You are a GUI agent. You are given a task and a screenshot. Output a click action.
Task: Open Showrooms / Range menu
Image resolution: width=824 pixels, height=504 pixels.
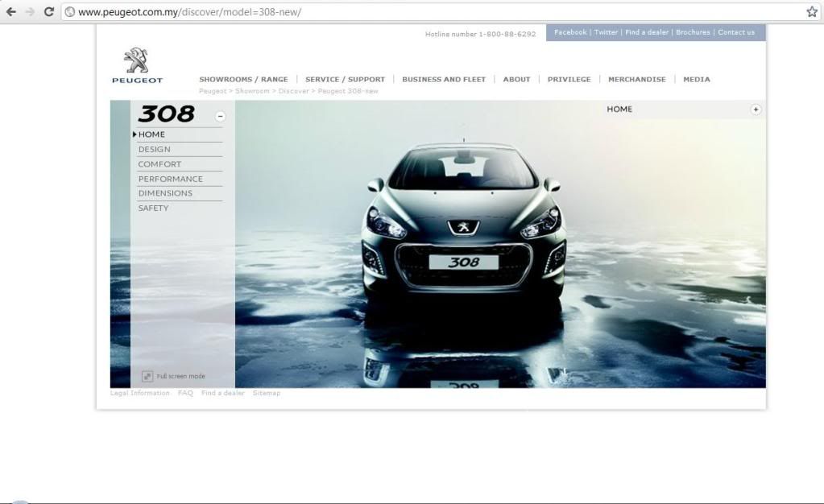point(243,80)
